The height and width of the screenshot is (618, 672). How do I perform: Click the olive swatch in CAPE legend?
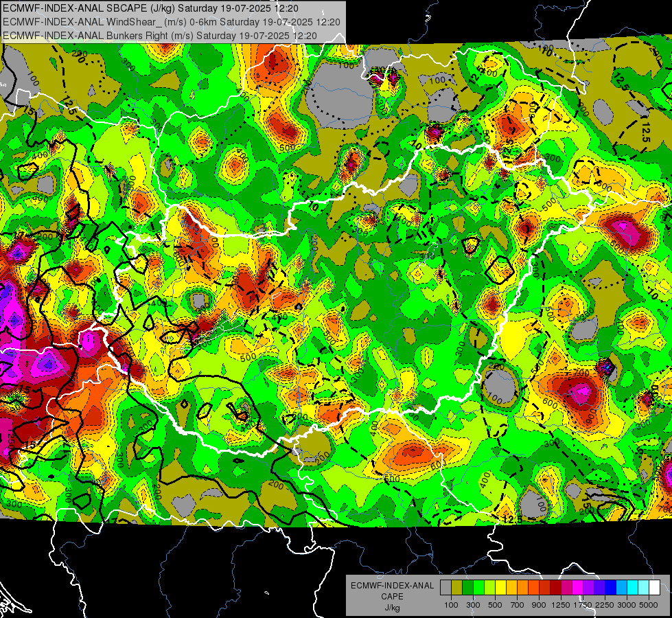click(456, 587)
